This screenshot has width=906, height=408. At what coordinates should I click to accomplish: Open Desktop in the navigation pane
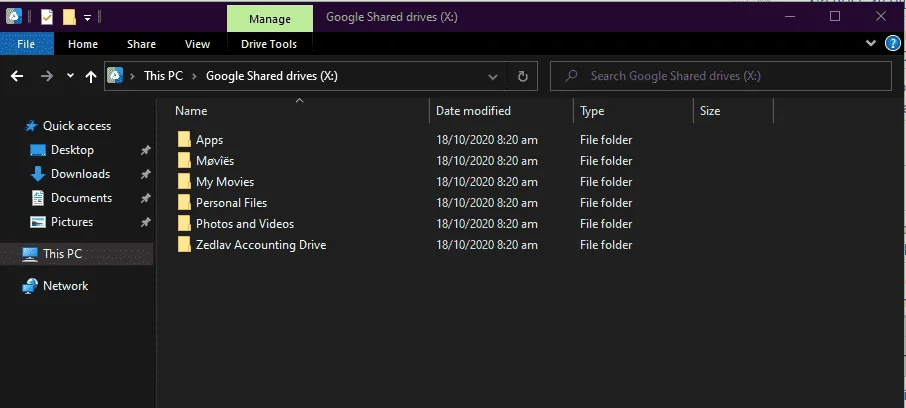pyautogui.click(x=72, y=150)
